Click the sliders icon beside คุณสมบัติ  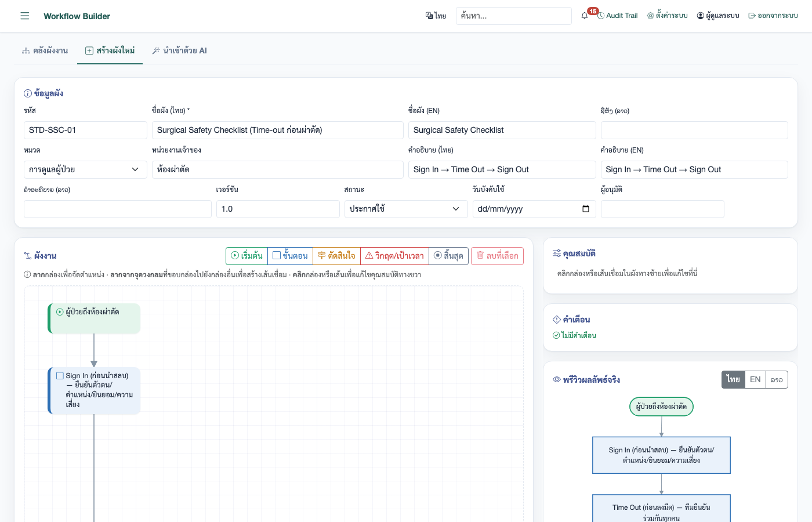[x=557, y=253]
